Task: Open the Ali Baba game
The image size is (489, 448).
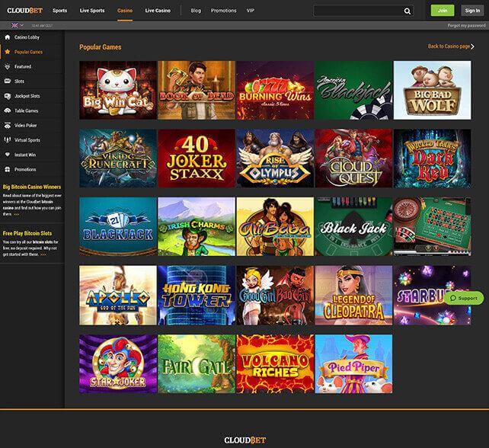Action: [x=275, y=226]
